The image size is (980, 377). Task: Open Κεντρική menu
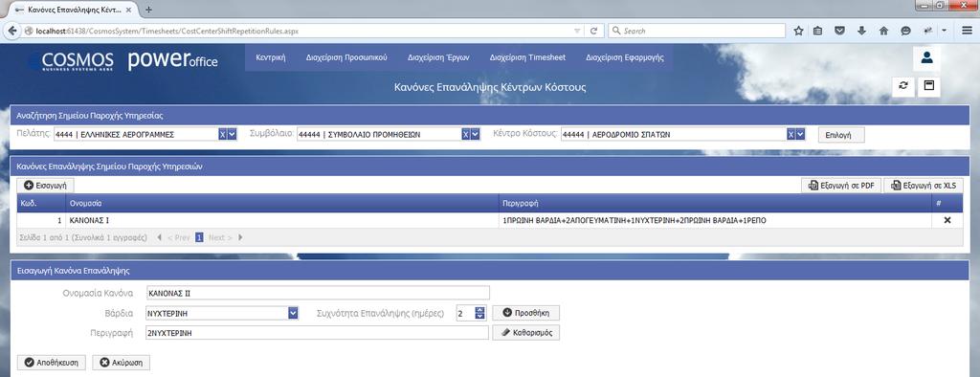click(x=271, y=57)
